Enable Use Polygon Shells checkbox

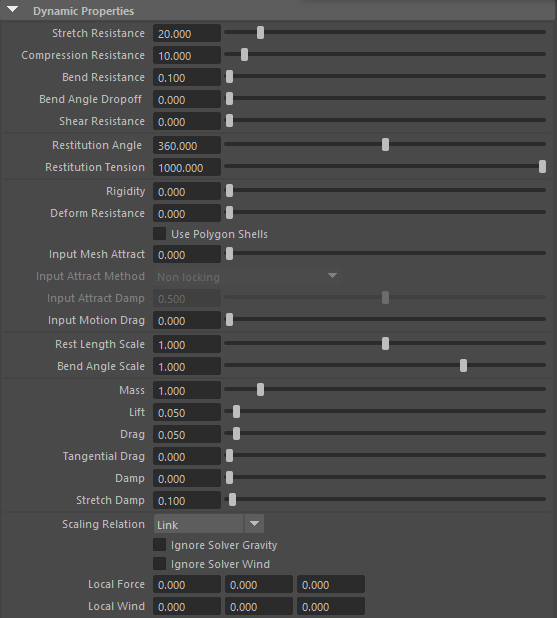[159, 234]
